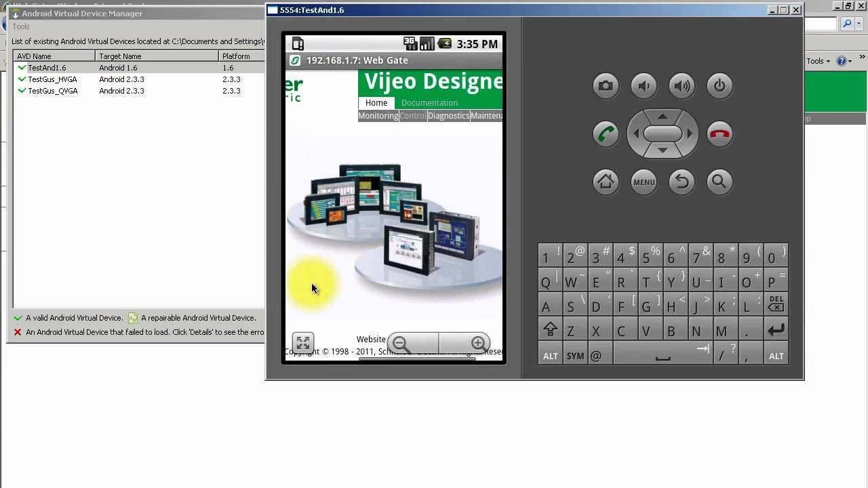Click the emulator MENU hardware button
This screenshot has height=488, width=868.
coord(644,182)
